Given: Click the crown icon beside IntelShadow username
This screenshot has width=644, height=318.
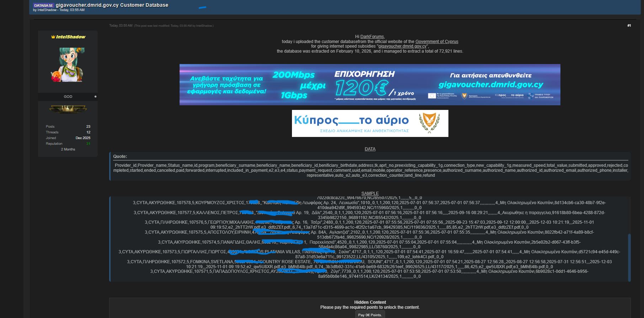Looking at the screenshot, I should click(53, 37).
